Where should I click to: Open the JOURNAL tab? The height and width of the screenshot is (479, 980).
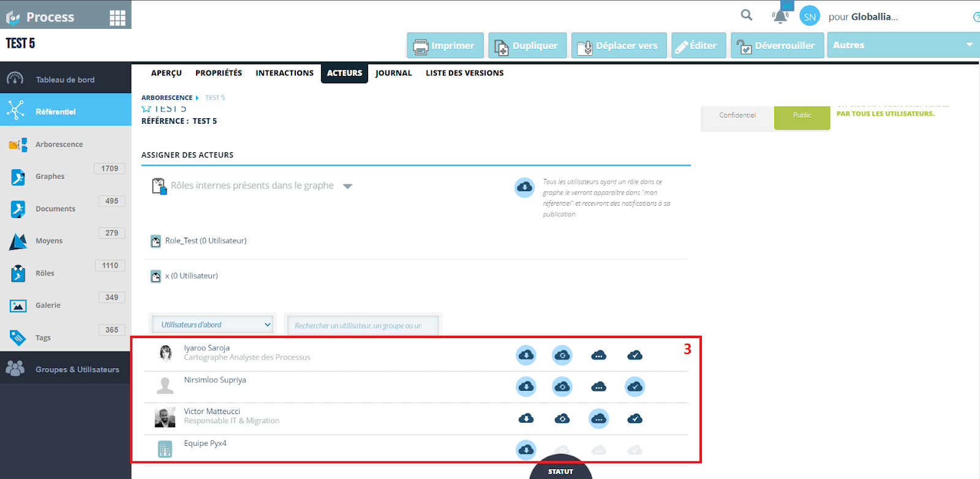tap(394, 73)
